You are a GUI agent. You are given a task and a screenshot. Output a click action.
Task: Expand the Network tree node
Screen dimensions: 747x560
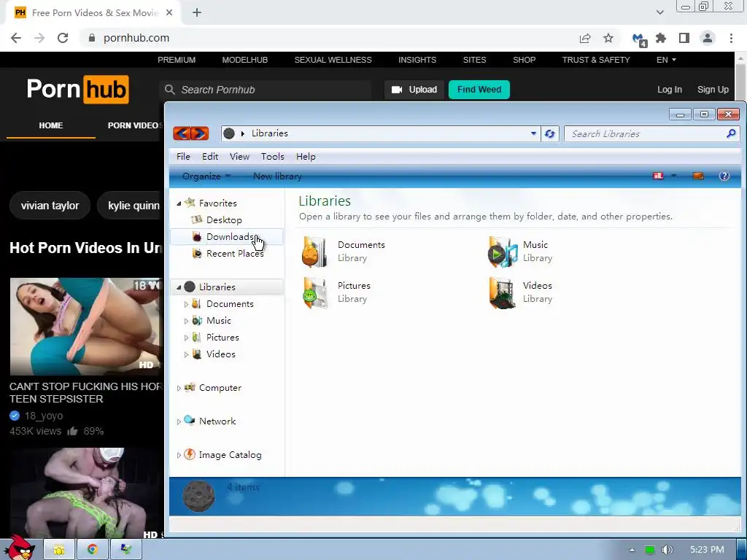(179, 421)
